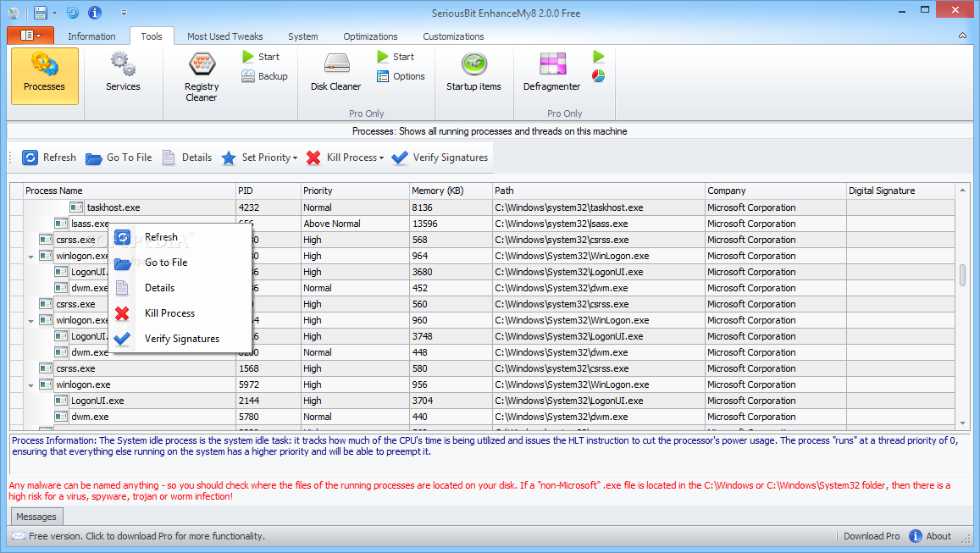
Task: Click the save icon in title bar
Action: pyautogui.click(x=41, y=13)
